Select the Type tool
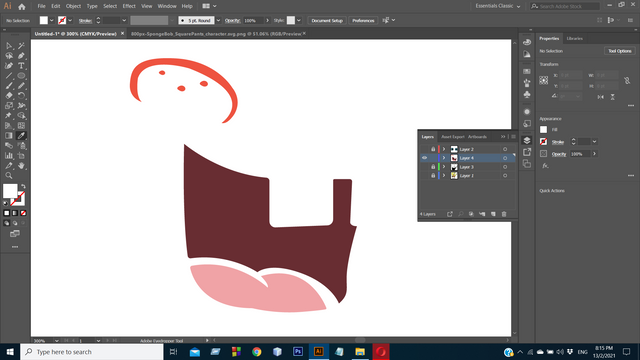640x360 pixels. tap(21, 66)
